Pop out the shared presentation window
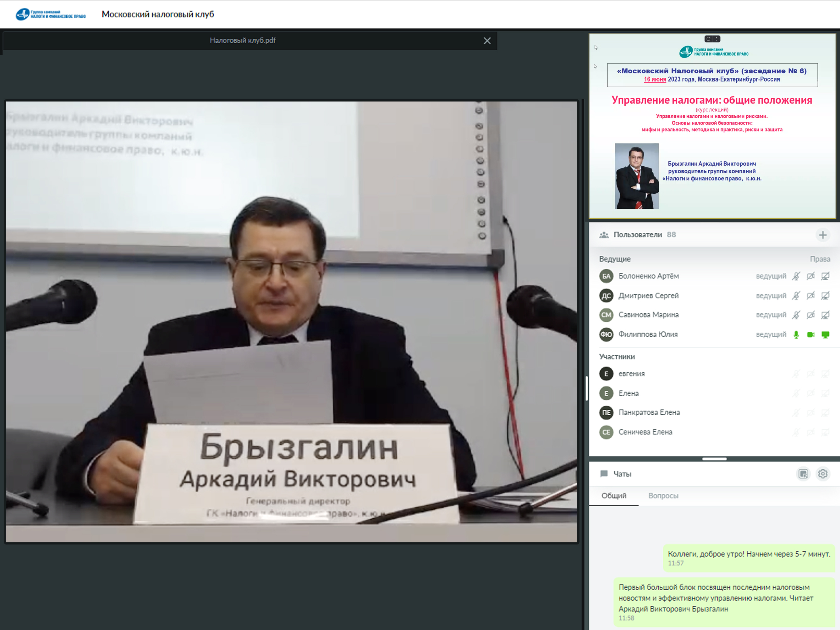840x630 pixels. 708,39
